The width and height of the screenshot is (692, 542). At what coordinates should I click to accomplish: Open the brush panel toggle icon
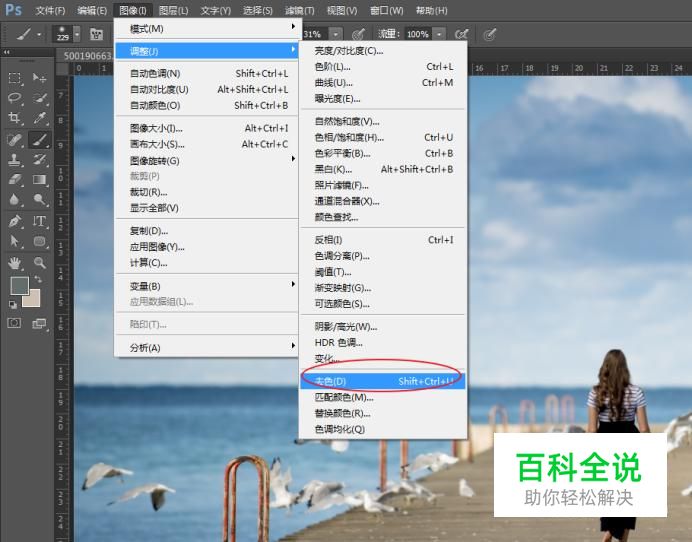tap(96, 34)
